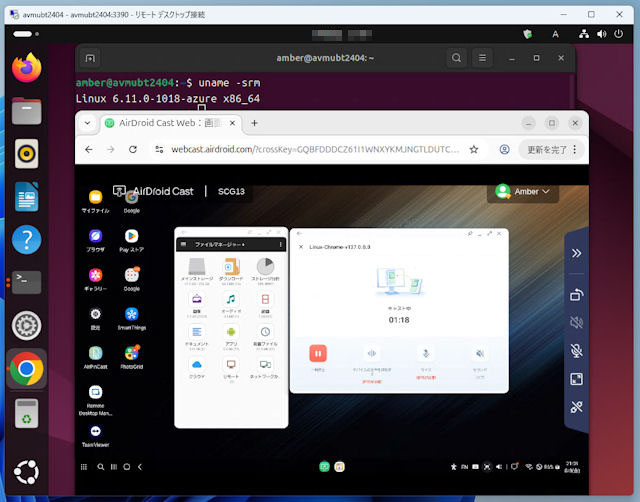Close the Linux-Chrome cast session with X

click(x=301, y=247)
